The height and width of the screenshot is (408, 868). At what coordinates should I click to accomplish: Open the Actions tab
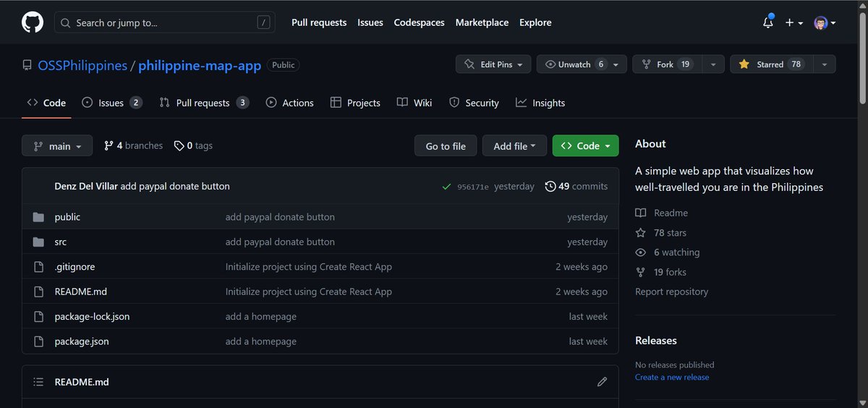tap(289, 103)
